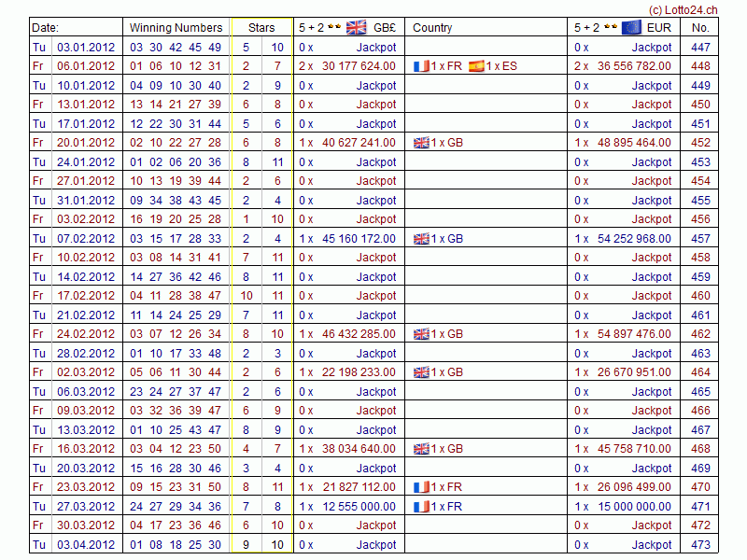Image resolution: width=747 pixels, height=560 pixels.
Task: Click the Winning Numbers column header
Action: [x=176, y=28]
